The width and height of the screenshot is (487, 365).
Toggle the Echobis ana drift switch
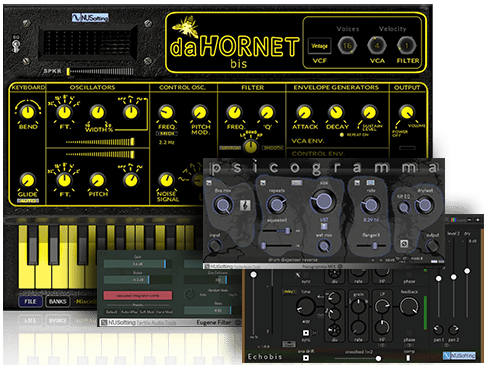coord(306,358)
